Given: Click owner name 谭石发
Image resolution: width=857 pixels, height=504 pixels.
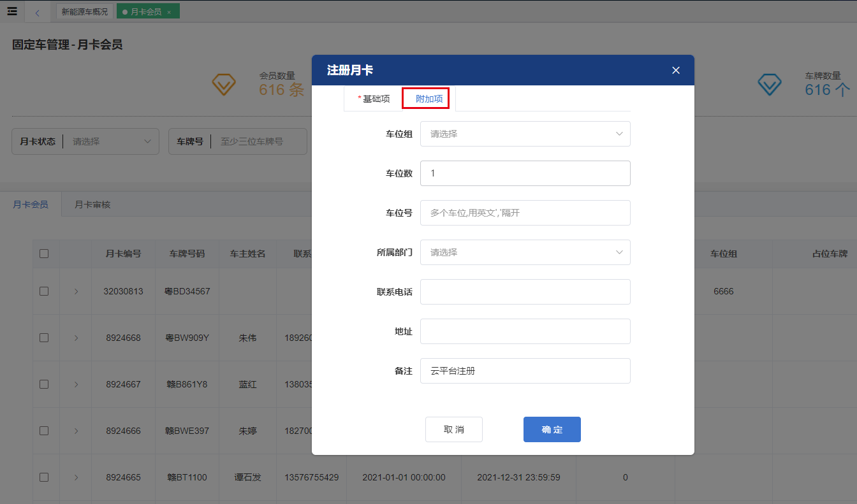Looking at the screenshot, I should click(x=247, y=477).
